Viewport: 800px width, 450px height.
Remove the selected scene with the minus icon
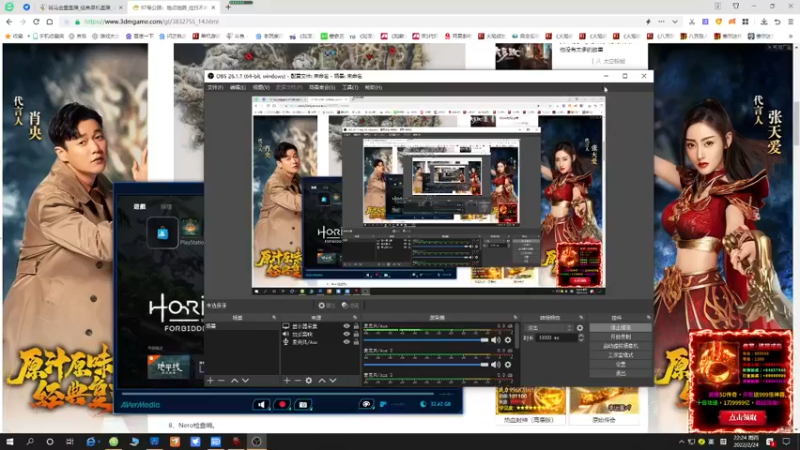pyautogui.click(x=221, y=381)
